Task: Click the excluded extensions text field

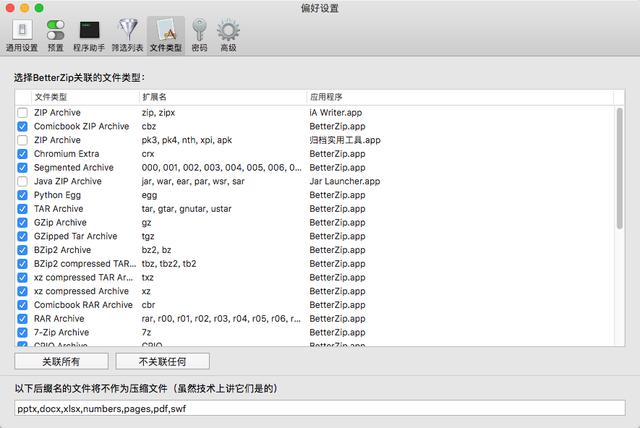Action: tap(320, 408)
